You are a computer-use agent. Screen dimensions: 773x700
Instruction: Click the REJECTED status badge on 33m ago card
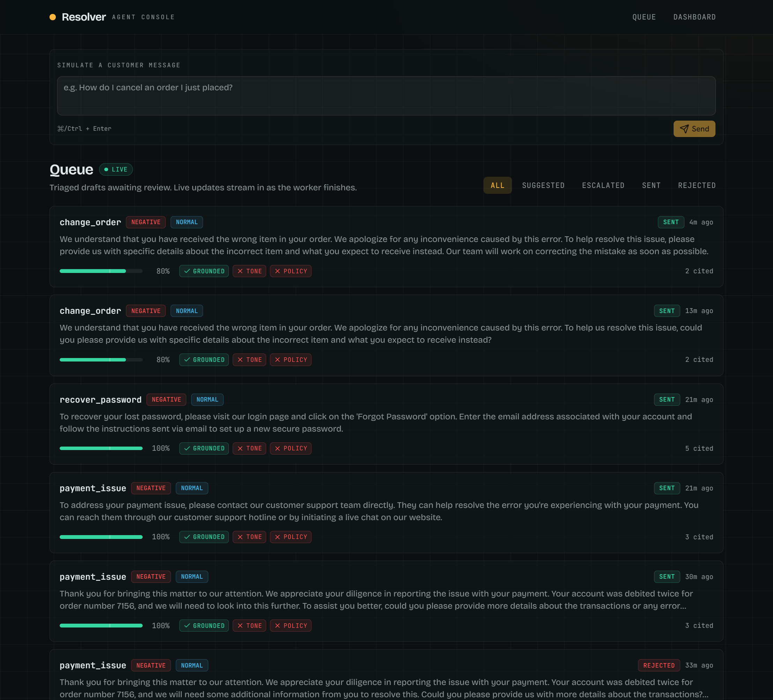click(659, 665)
